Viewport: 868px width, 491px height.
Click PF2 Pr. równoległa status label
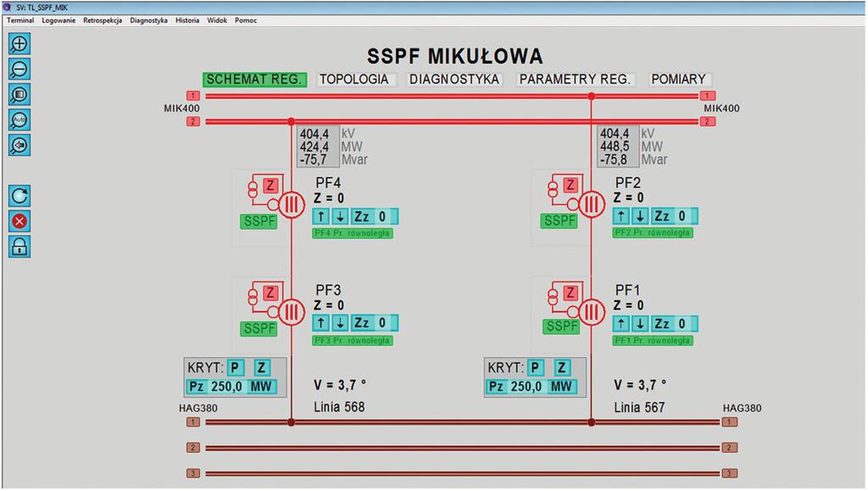point(653,232)
